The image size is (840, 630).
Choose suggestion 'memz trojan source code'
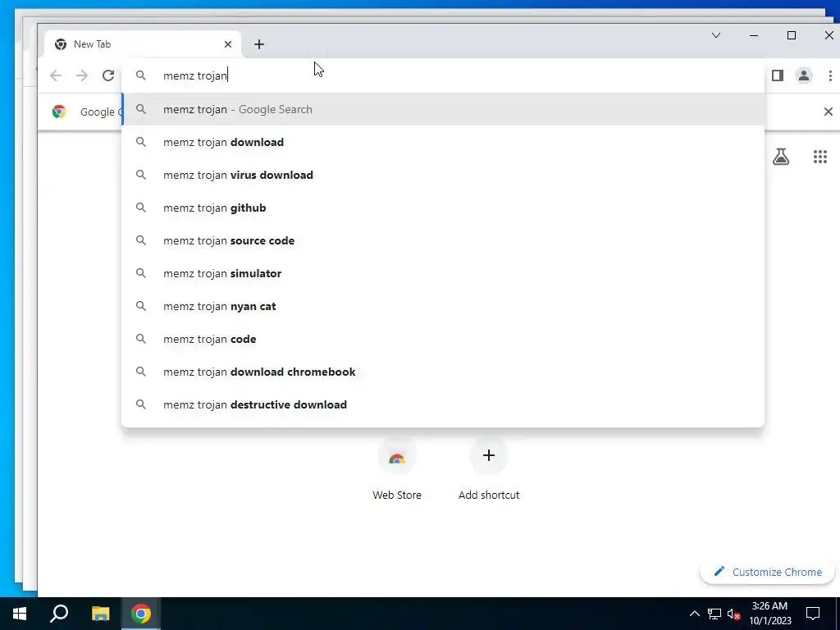click(443, 240)
